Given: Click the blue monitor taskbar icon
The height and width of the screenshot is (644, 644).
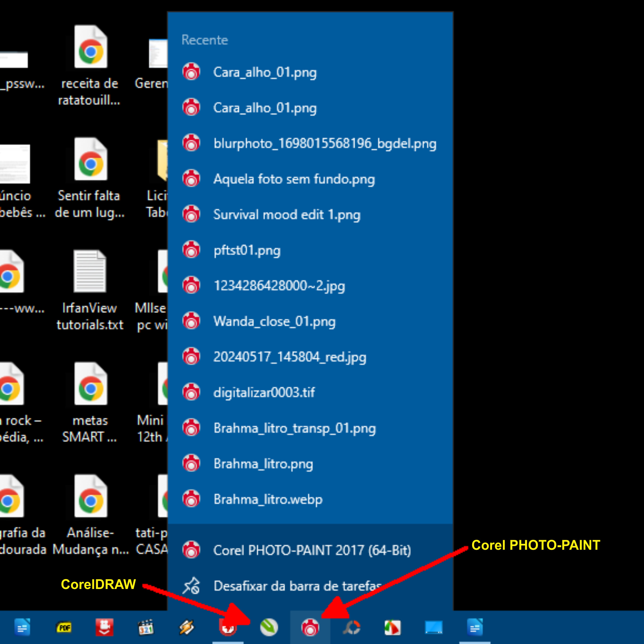Looking at the screenshot, I should coord(433,627).
